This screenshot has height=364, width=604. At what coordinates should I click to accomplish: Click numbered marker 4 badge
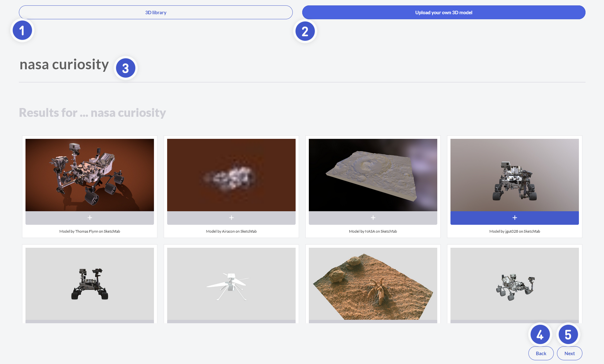pyautogui.click(x=540, y=335)
